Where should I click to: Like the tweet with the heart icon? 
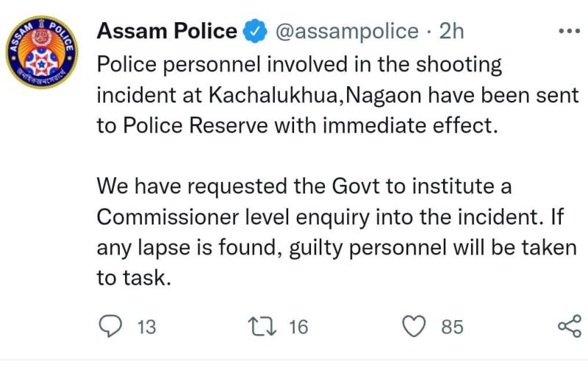tap(414, 326)
